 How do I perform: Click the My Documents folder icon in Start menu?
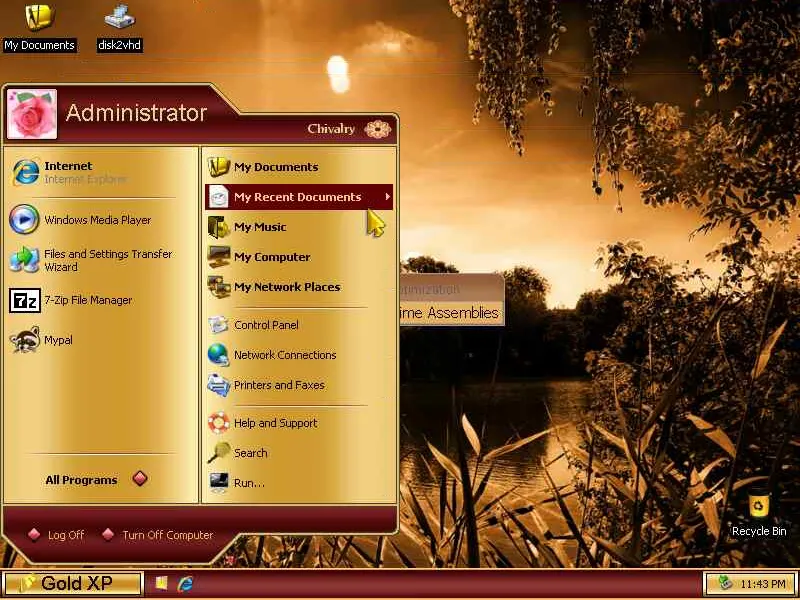(x=219, y=166)
